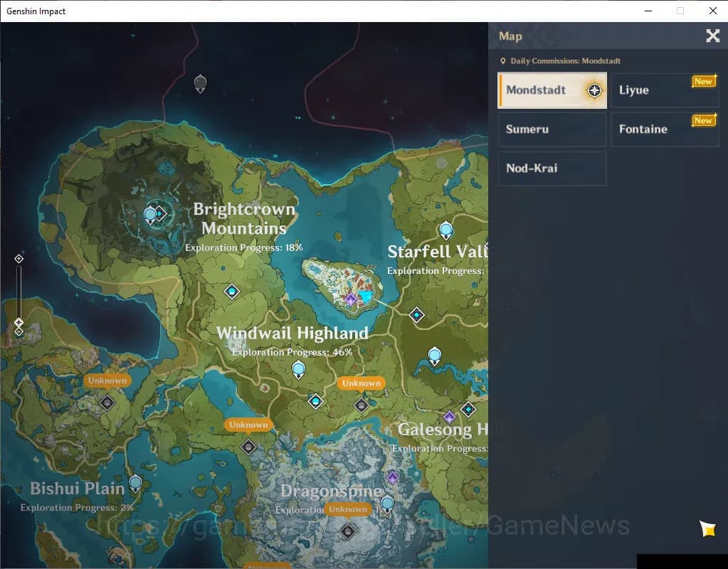Select the gray pin marker in northern sea
The height and width of the screenshot is (569, 728).
[x=200, y=84]
